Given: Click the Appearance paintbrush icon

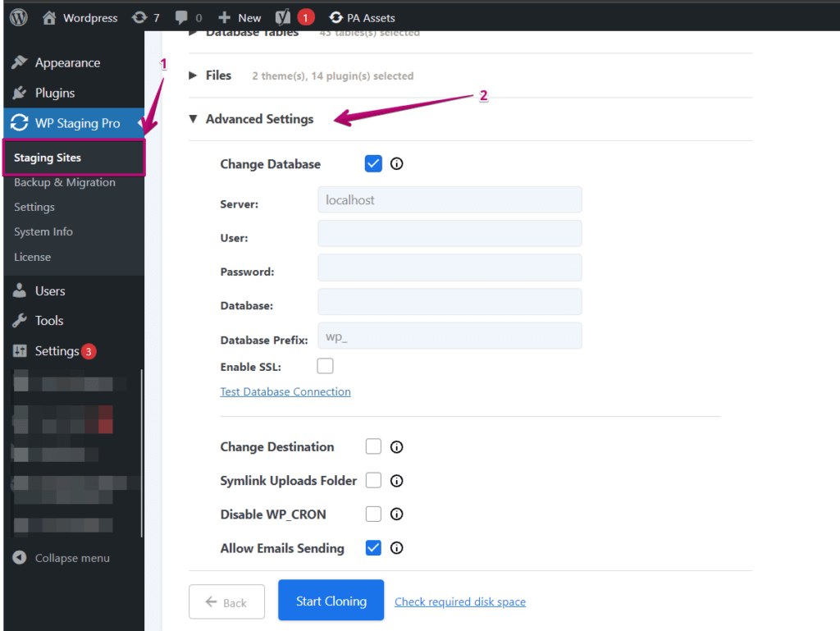Looking at the screenshot, I should [20, 62].
